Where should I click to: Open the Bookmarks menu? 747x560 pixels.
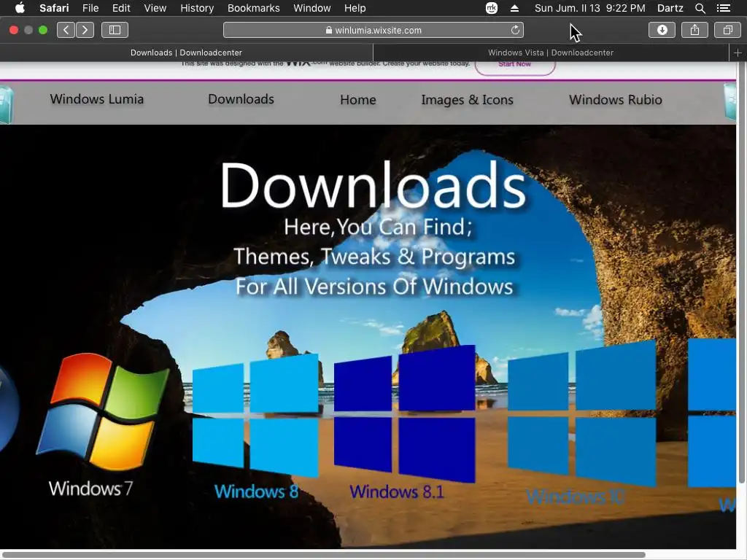point(253,8)
